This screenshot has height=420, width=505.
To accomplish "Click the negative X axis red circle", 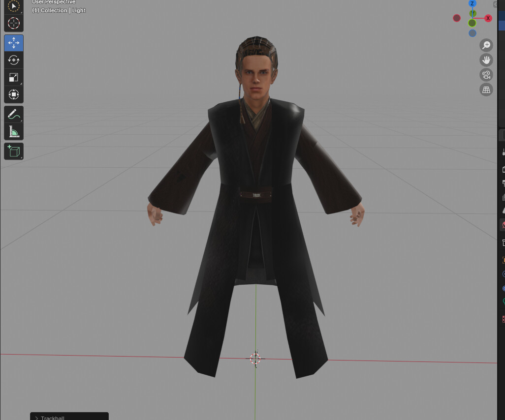I will click(457, 18).
